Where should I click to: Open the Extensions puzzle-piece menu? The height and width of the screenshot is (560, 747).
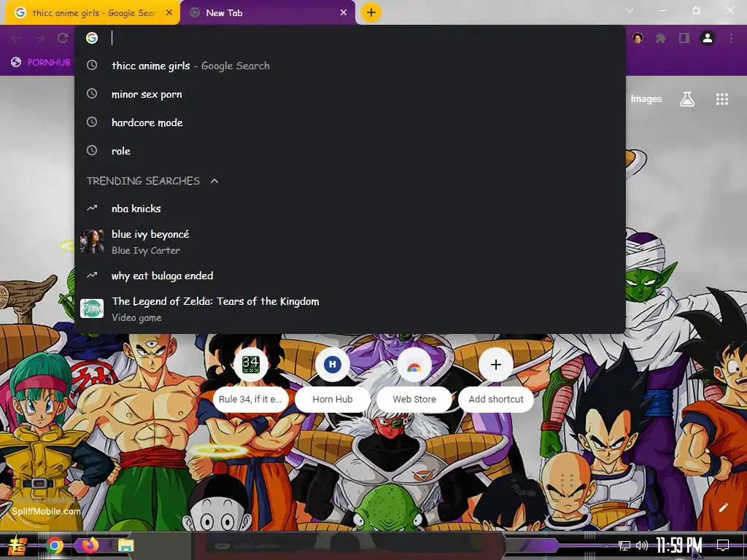tap(661, 38)
